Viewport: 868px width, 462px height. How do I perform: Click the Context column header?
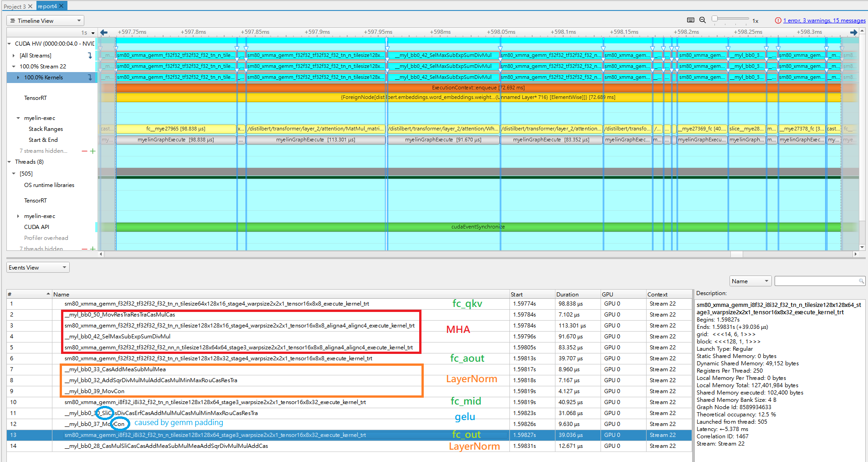pos(668,294)
